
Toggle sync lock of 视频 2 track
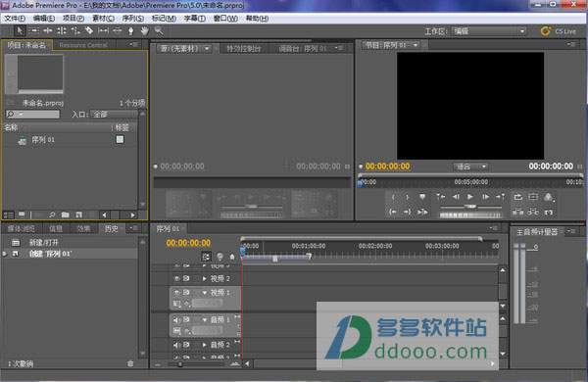186,278
